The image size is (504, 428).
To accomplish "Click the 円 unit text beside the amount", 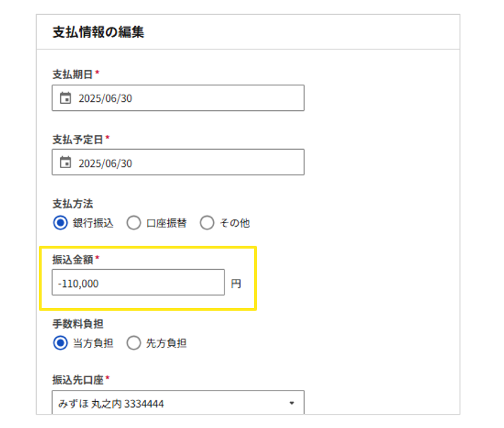I will click(x=236, y=283).
